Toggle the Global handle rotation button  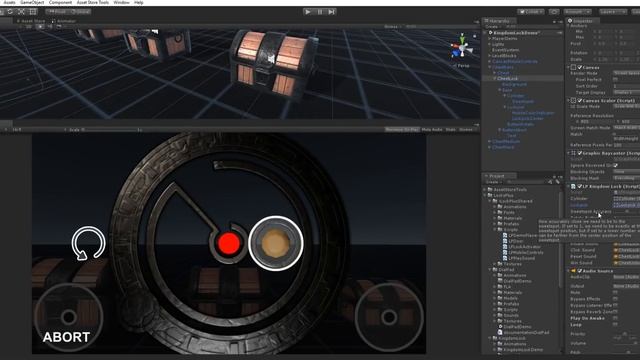(80, 12)
